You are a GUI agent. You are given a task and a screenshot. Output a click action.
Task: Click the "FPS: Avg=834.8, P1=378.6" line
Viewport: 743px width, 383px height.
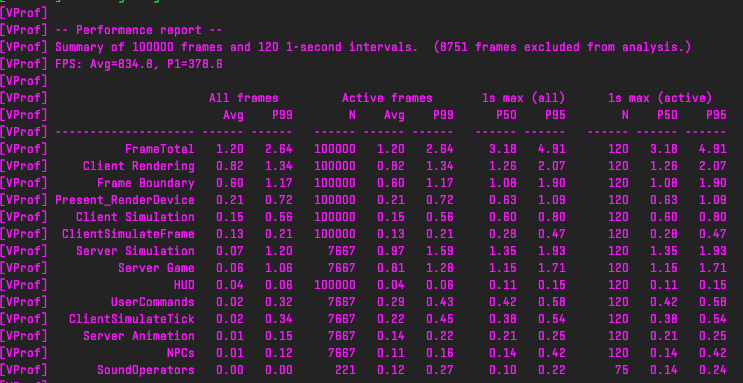point(139,64)
